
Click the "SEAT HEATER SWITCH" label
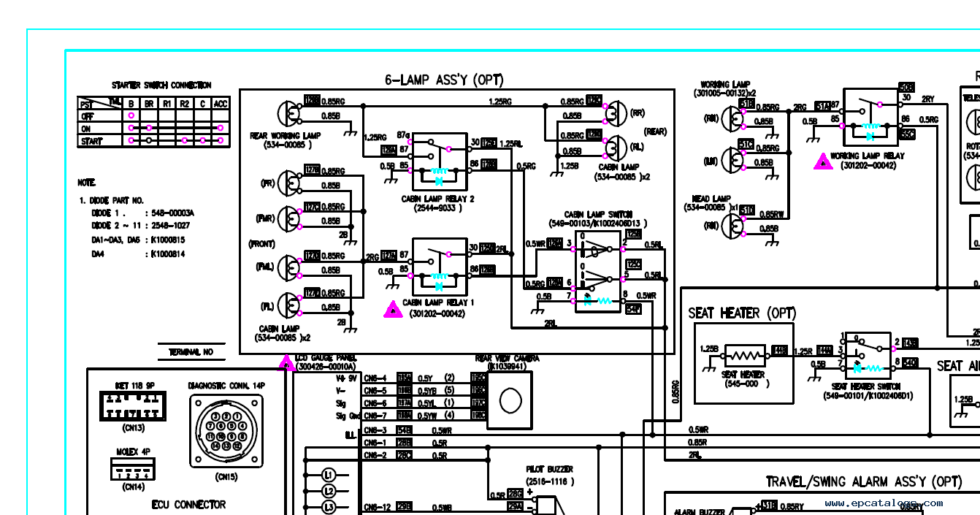click(x=866, y=386)
